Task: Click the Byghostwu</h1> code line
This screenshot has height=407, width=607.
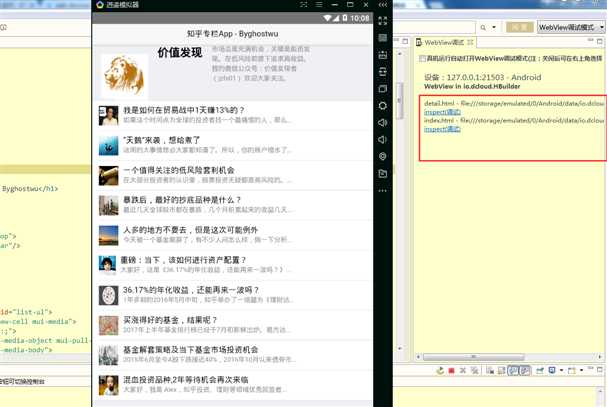Action: tap(30, 189)
